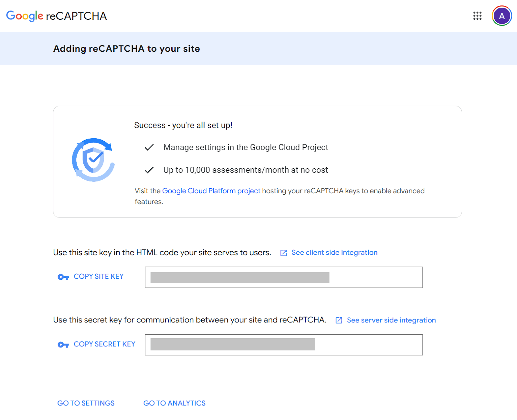Click inside the secret key field
Image resolution: width=517 pixels, height=420 pixels.
[284, 345]
